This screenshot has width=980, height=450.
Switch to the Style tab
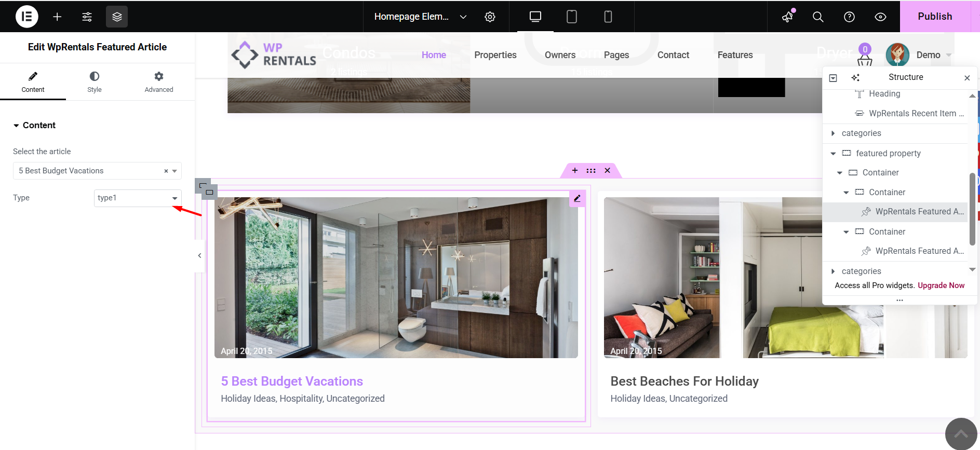tap(95, 82)
